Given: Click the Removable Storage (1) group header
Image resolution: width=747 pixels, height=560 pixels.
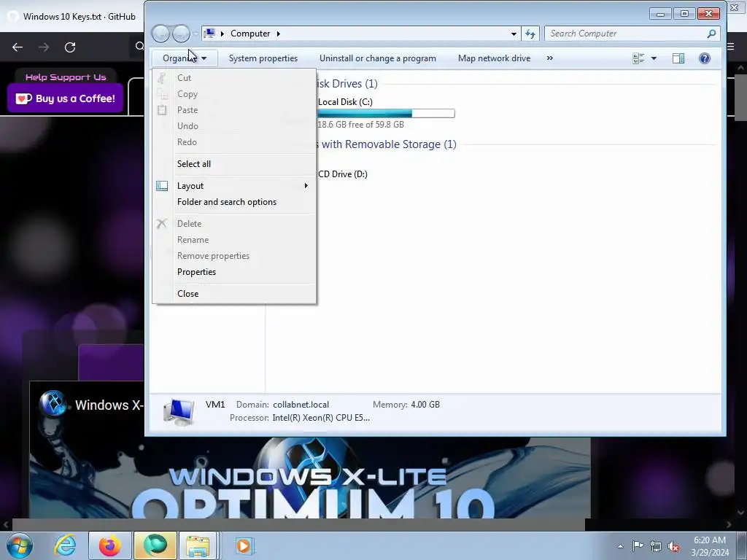Looking at the screenshot, I should click(387, 144).
